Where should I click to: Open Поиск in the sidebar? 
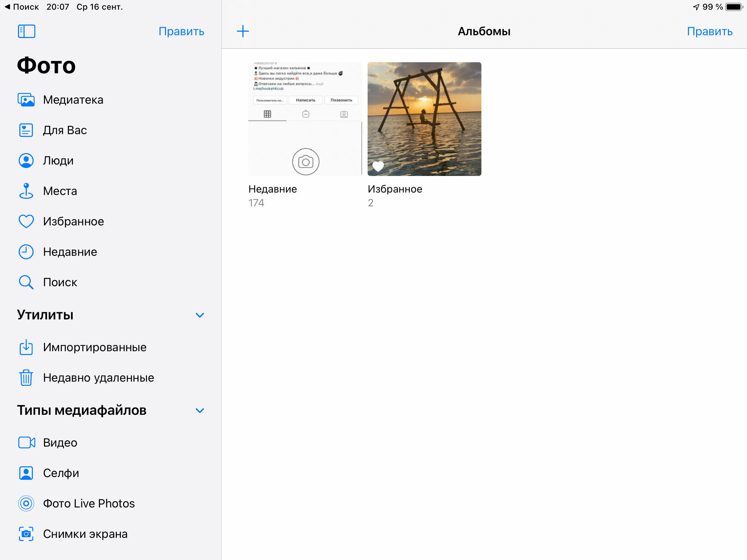pos(111,282)
